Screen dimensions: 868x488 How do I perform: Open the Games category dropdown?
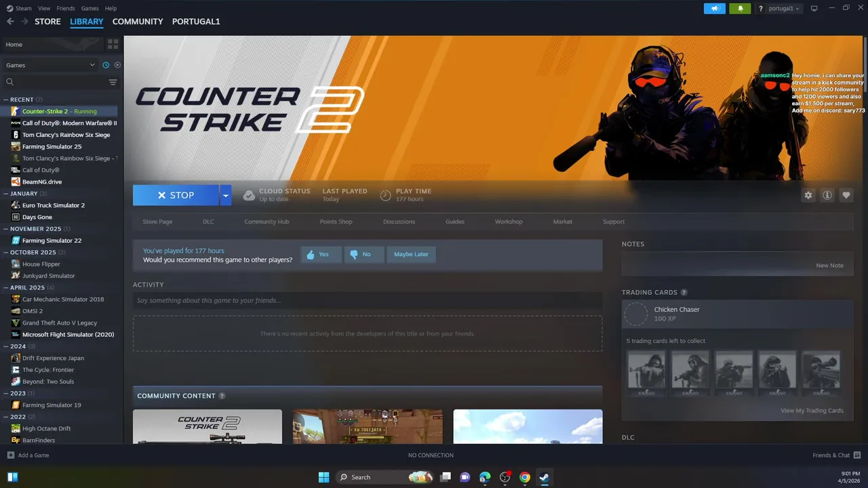point(51,65)
